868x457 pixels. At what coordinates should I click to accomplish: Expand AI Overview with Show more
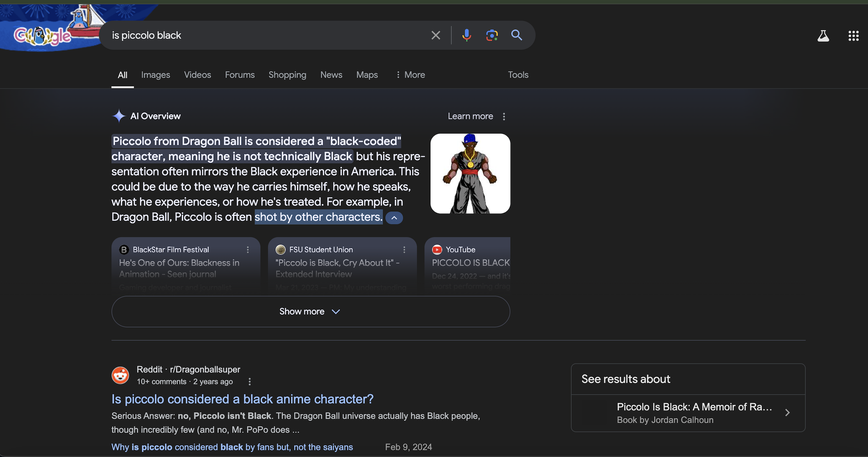[x=311, y=311]
